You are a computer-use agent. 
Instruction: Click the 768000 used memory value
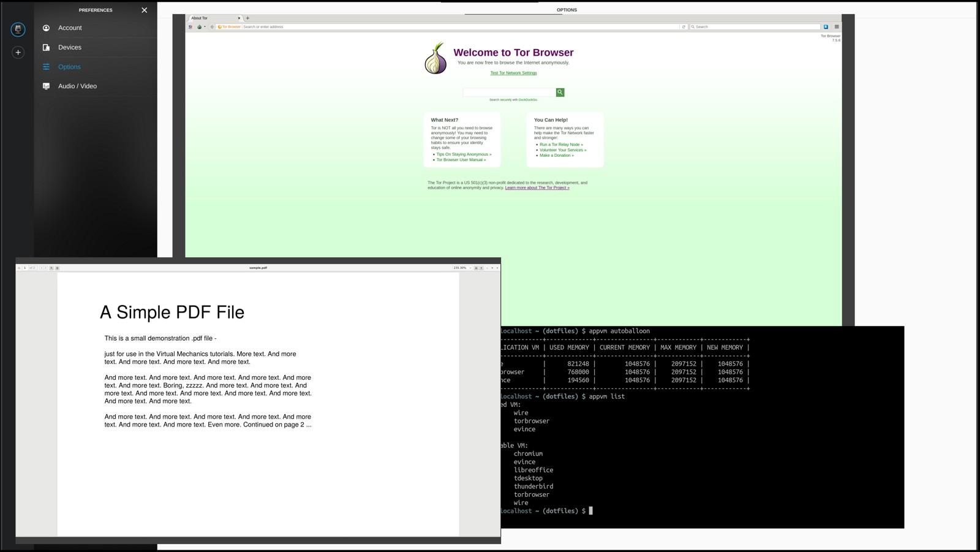578,372
